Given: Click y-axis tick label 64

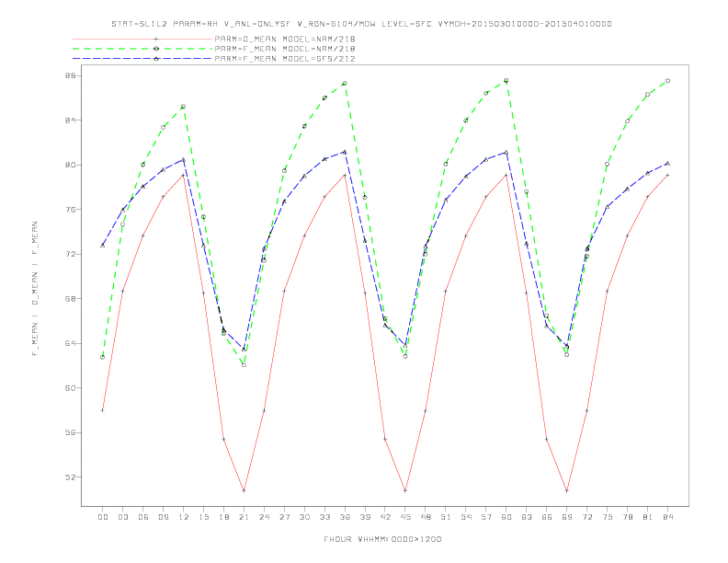Looking at the screenshot, I should tap(71, 343).
